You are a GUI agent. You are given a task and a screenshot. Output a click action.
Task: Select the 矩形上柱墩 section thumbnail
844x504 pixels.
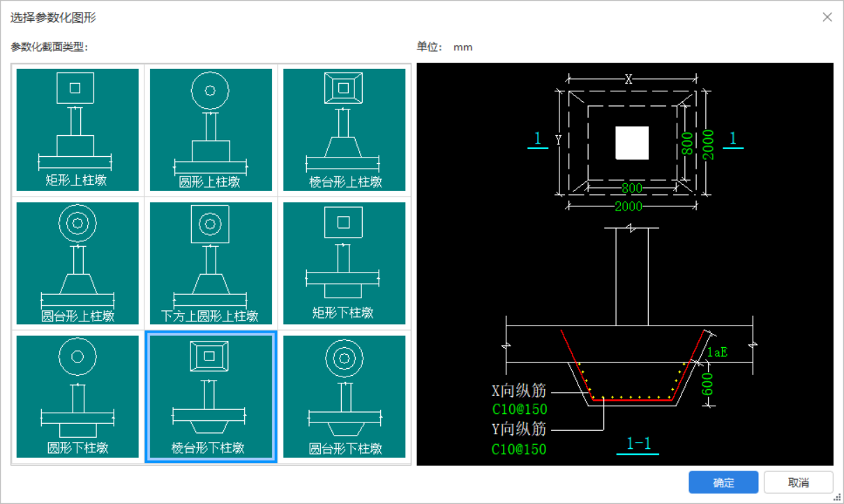point(77,130)
